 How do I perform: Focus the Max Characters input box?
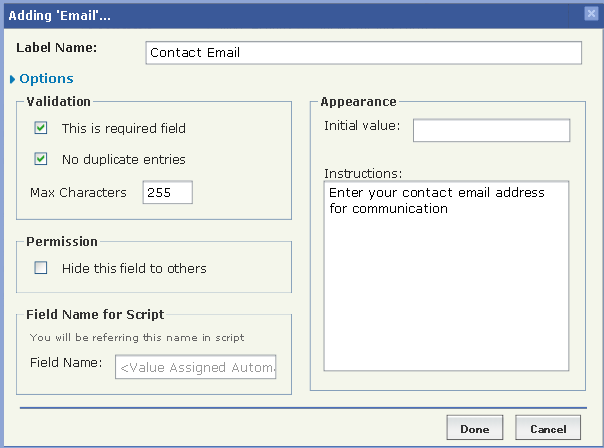coord(167,192)
